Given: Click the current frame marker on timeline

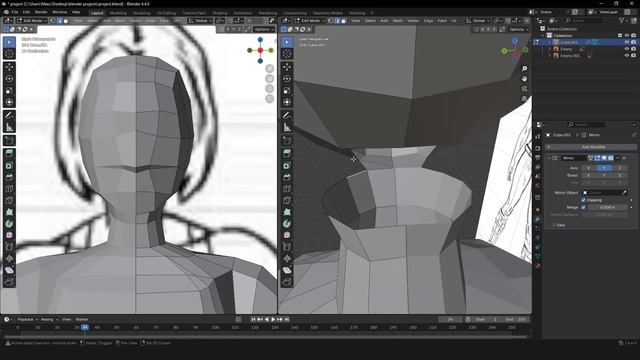Looking at the screenshot, I should (x=84, y=327).
